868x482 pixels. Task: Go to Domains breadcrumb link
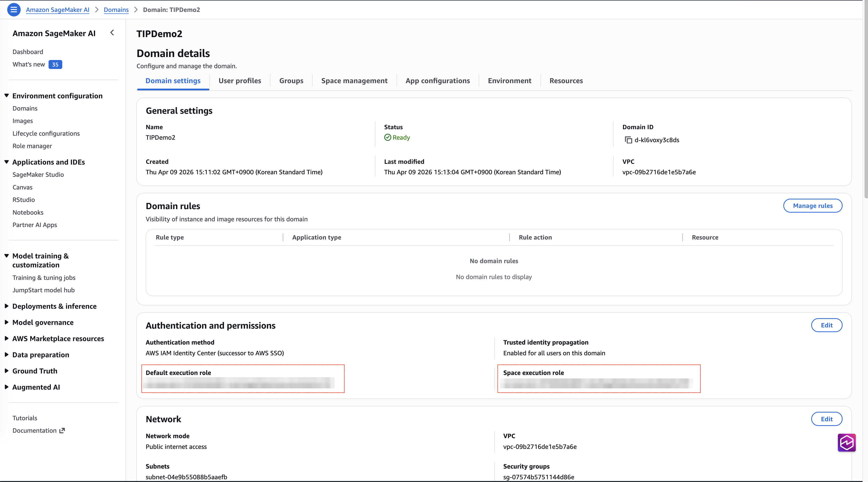pos(116,10)
